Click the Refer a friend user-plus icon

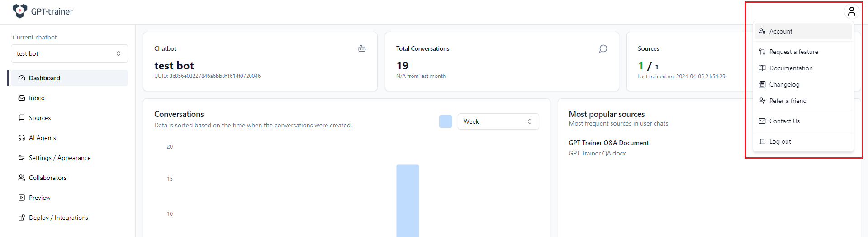coord(762,101)
